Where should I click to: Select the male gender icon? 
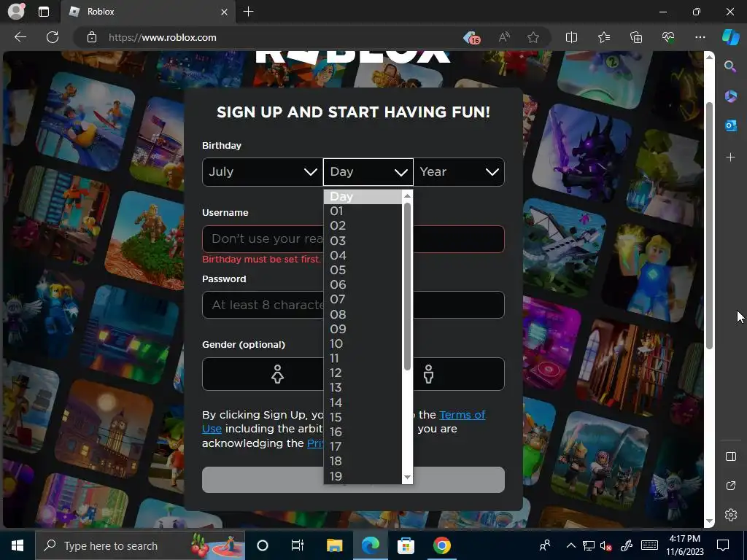(428, 374)
